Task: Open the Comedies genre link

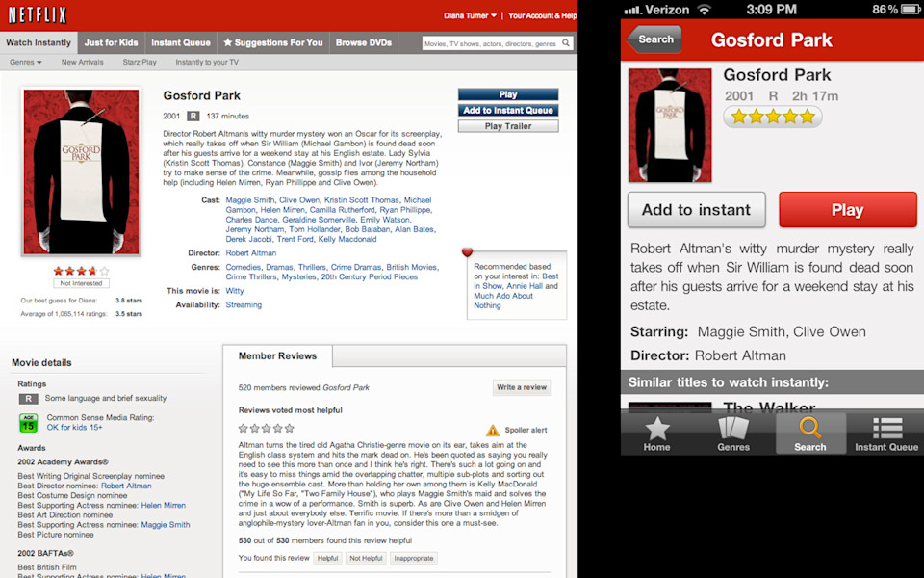Action: click(x=244, y=267)
